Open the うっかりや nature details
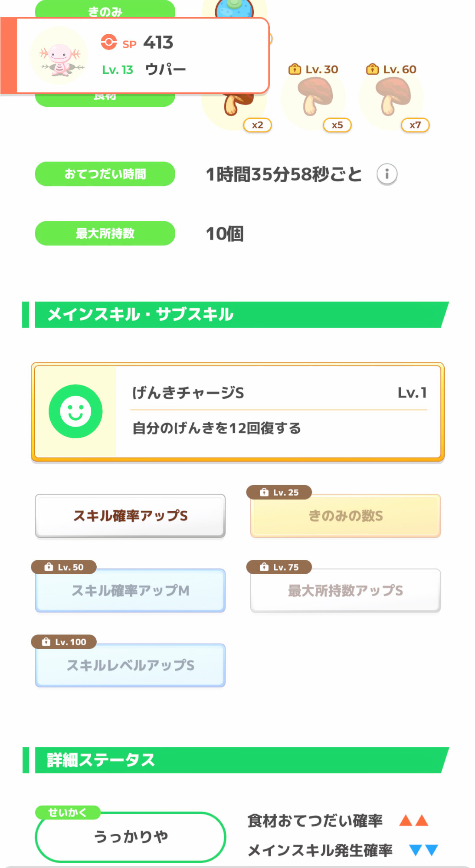 pos(130,836)
